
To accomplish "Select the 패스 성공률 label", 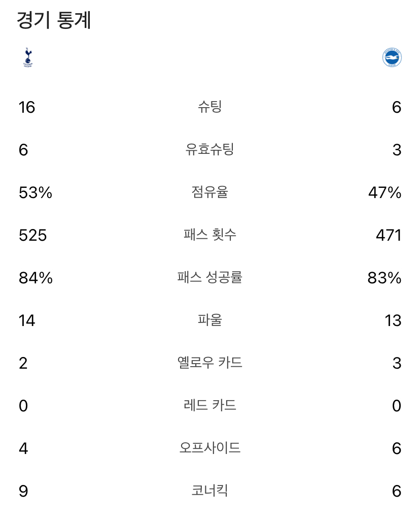I will point(209,277).
